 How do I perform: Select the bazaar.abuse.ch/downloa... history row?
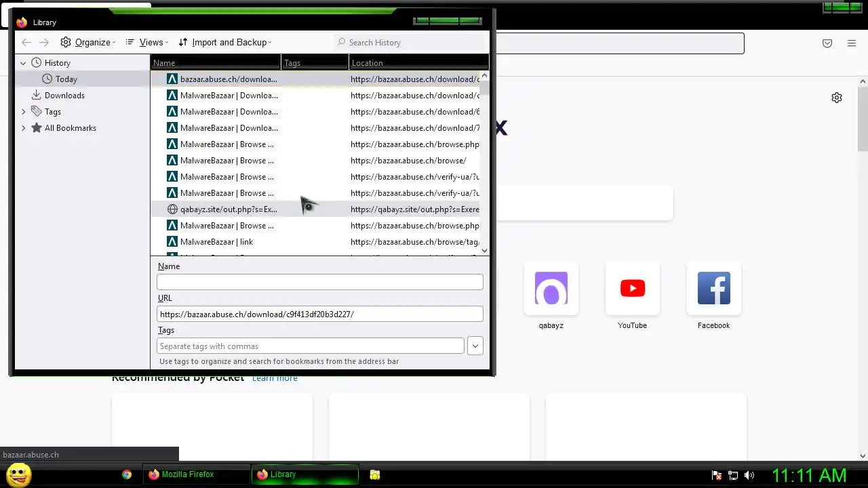pyautogui.click(x=315, y=79)
